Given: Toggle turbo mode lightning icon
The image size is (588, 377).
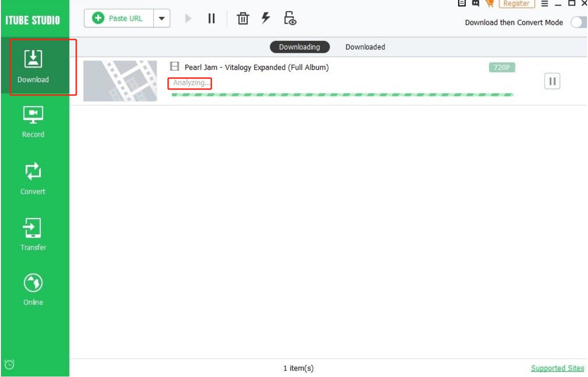Looking at the screenshot, I should pos(266,18).
